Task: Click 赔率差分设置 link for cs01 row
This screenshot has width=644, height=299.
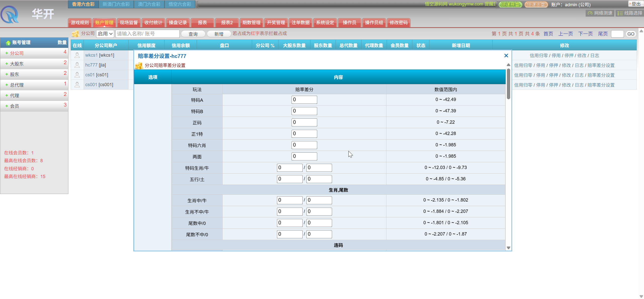Action: (x=601, y=75)
